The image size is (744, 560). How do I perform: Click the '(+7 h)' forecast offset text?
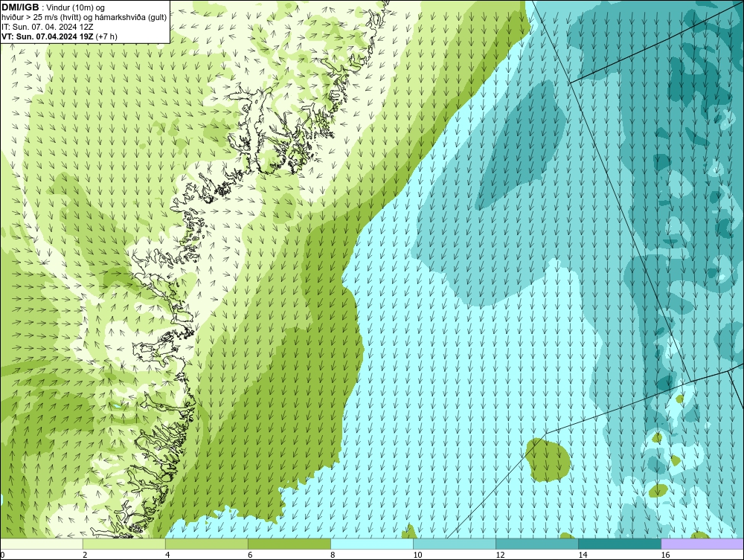coord(106,36)
